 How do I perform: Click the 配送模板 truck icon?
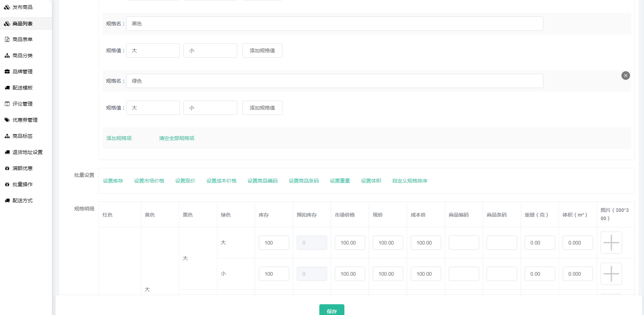[x=7, y=88]
